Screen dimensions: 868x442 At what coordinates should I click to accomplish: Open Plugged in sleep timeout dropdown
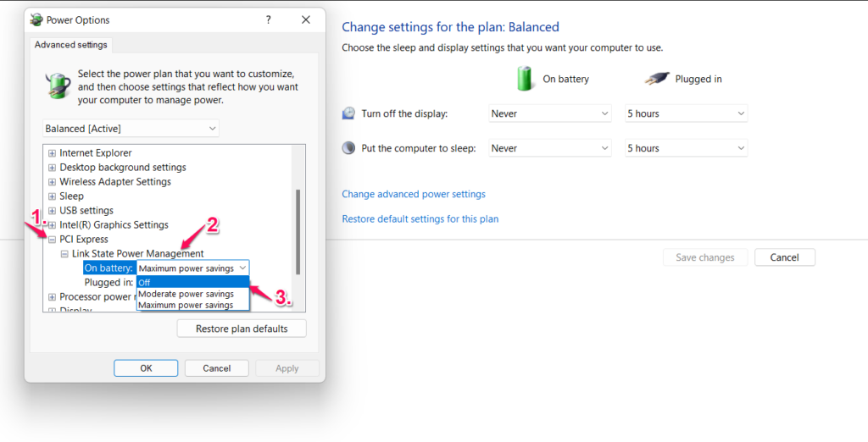(x=686, y=148)
